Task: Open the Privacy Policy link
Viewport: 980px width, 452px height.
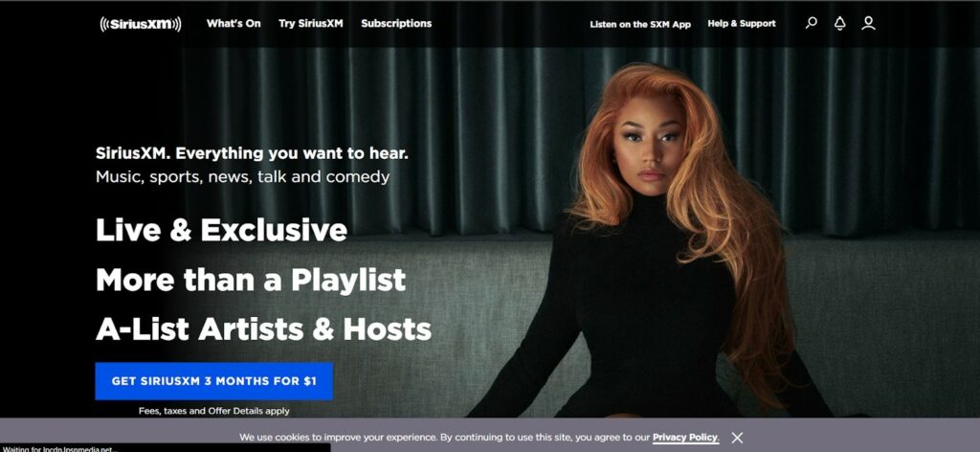Action: point(685,438)
